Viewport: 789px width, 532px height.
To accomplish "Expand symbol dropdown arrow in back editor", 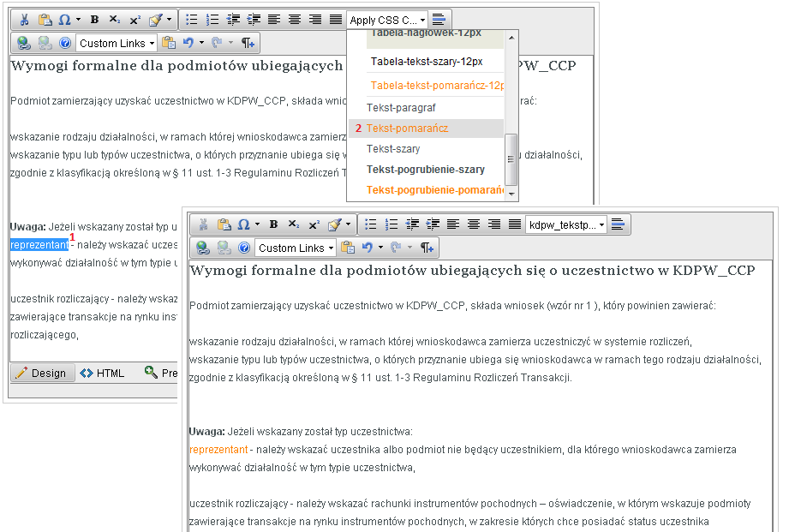I will tap(78, 20).
